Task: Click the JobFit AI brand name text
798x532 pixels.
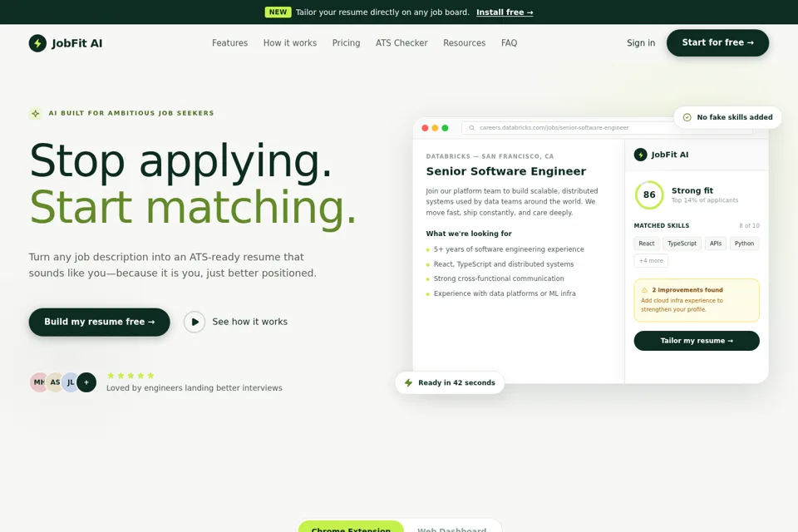Action: click(x=76, y=43)
